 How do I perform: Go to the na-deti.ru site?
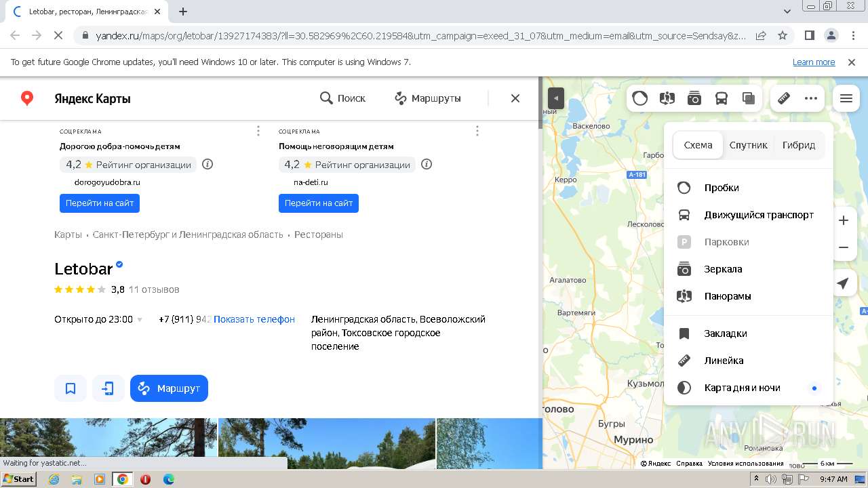click(319, 203)
